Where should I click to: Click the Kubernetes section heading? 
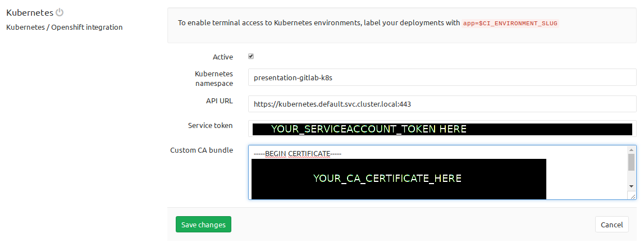tap(30, 12)
